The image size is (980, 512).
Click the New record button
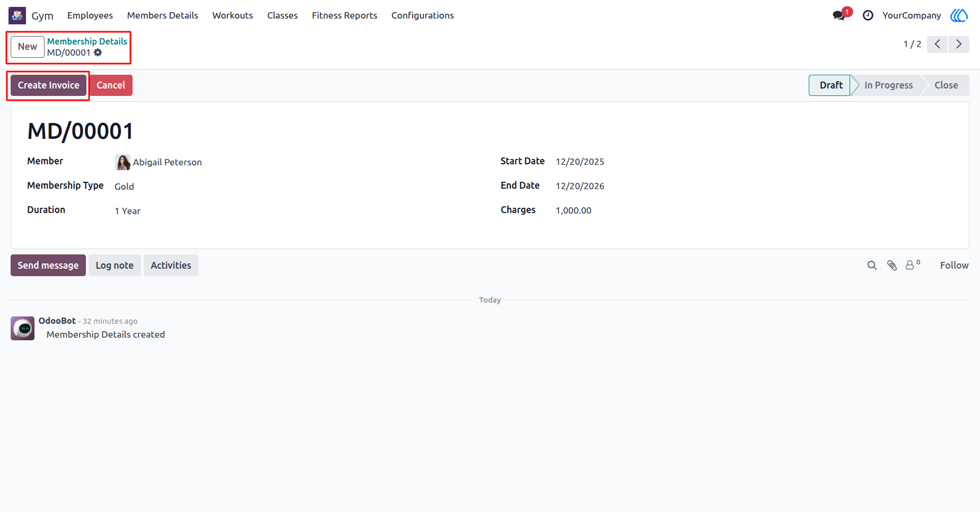tap(28, 47)
